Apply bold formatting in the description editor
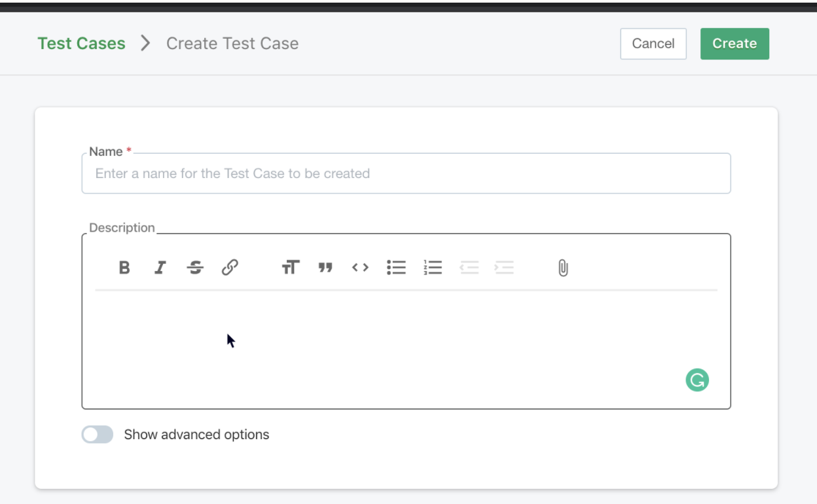The width and height of the screenshot is (817, 504). (x=124, y=267)
